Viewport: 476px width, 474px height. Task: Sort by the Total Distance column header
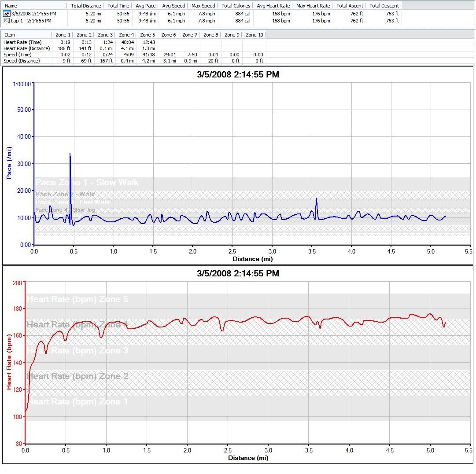[x=85, y=6]
